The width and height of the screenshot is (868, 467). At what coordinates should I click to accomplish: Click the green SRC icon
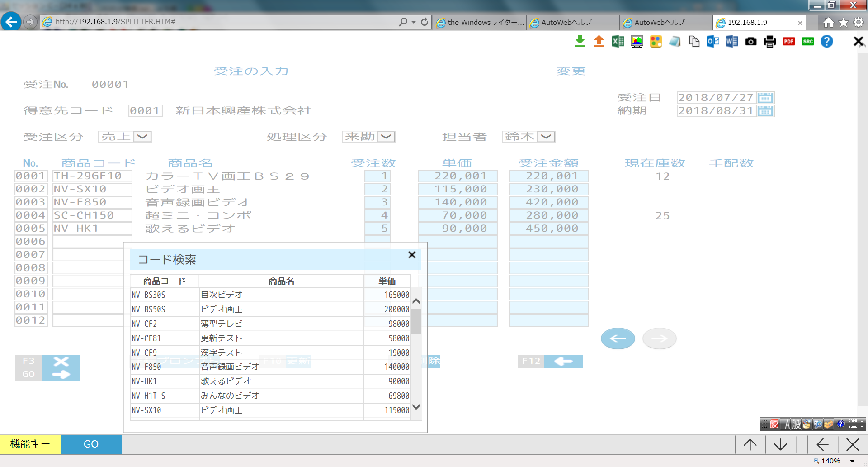pos(807,42)
